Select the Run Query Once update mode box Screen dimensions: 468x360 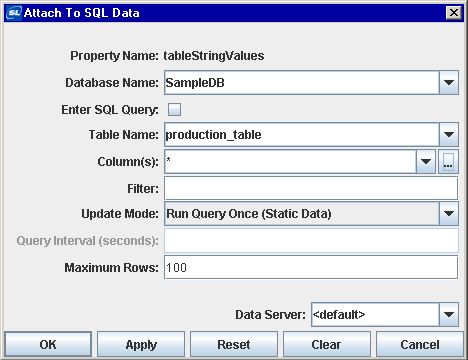302,213
